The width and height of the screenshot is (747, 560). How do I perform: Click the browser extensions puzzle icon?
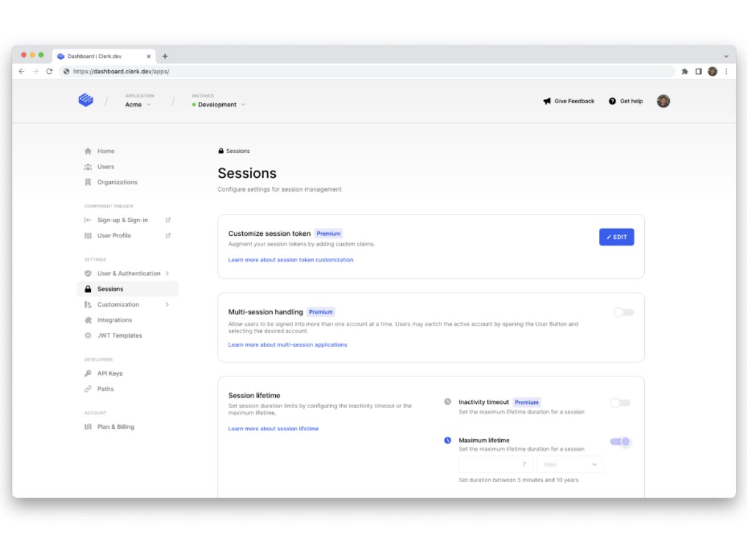pos(685,72)
